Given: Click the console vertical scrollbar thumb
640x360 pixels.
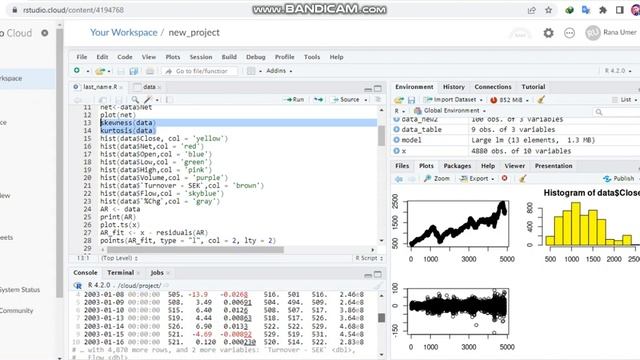Looking at the screenshot, I should pos(382,318).
